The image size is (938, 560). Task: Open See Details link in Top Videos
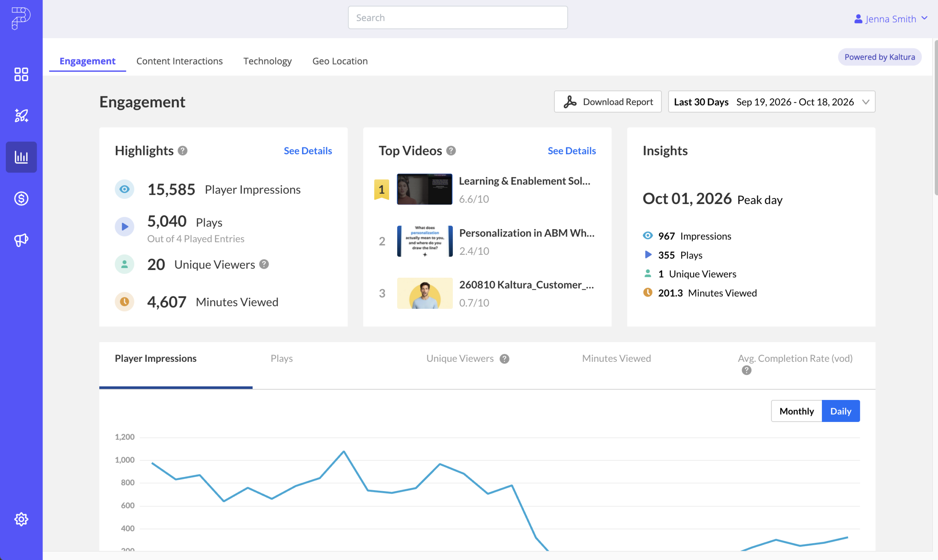[x=572, y=151]
